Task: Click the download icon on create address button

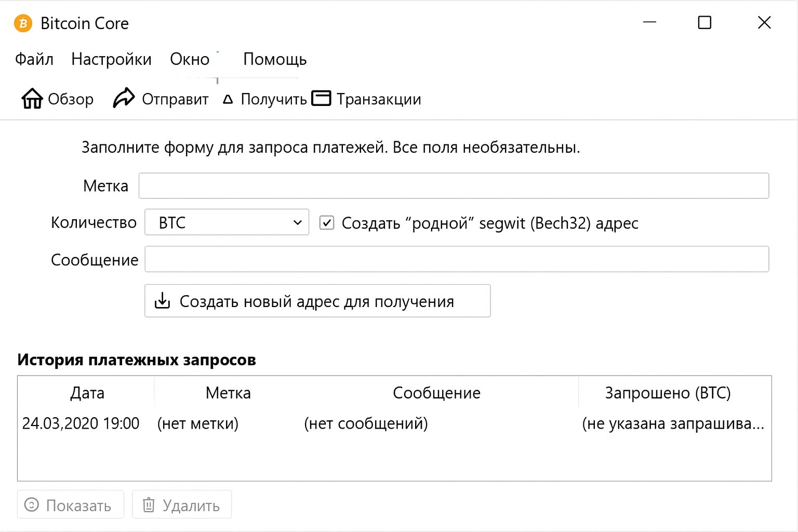Action: point(163,301)
